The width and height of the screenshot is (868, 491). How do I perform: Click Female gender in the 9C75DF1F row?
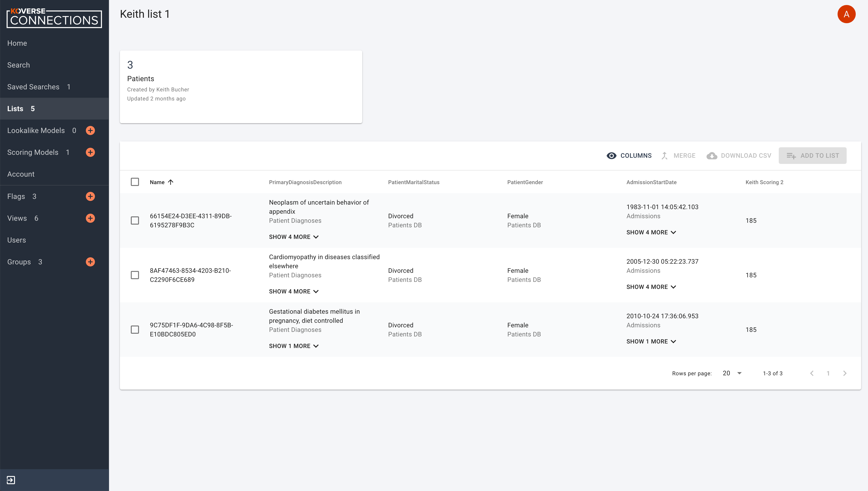(518, 326)
